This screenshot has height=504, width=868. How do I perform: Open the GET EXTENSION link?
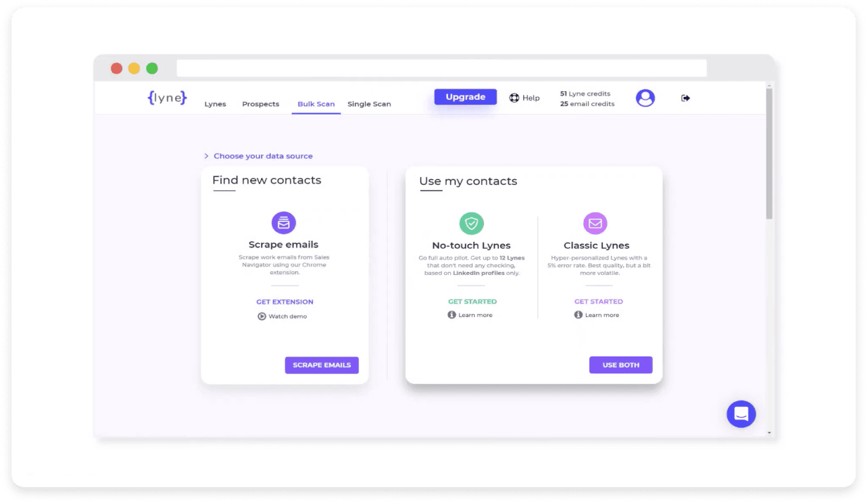(x=284, y=301)
